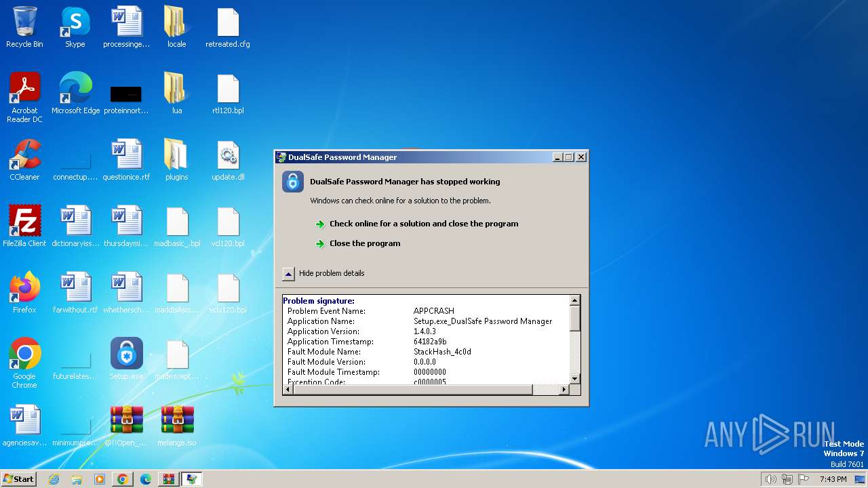Image resolution: width=868 pixels, height=488 pixels.
Task: Click the Application Timestamp 64182a9b value
Action: coord(430,342)
